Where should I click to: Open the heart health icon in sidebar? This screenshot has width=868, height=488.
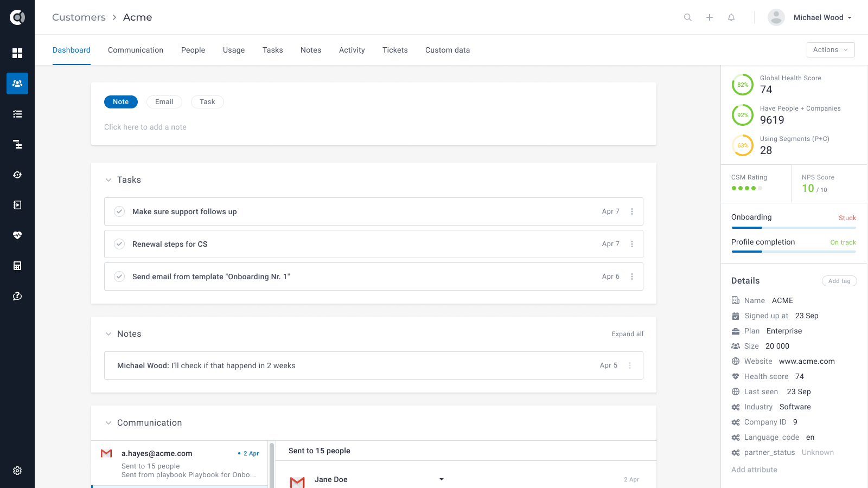click(17, 235)
